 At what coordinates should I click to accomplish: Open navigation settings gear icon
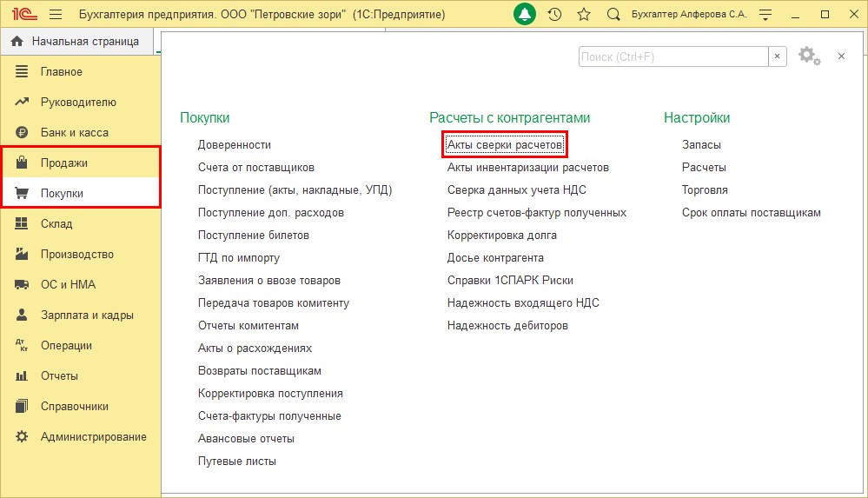click(x=809, y=56)
